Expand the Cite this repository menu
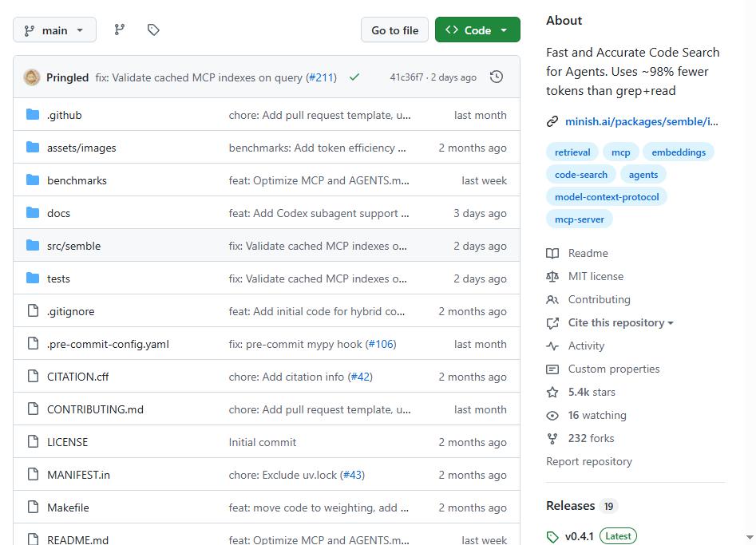This screenshot has width=756, height=545. (x=620, y=323)
